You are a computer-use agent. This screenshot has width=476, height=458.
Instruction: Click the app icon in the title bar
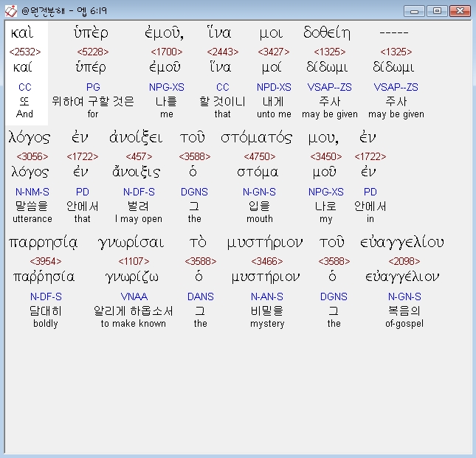click(11, 11)
